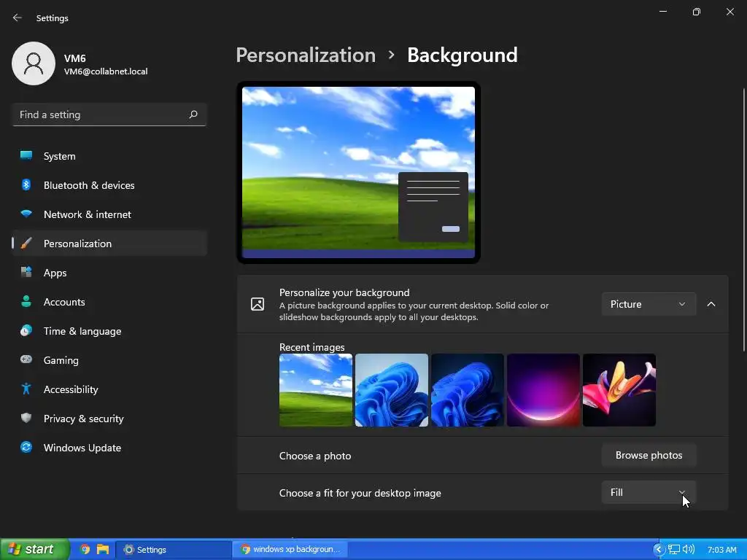Screen dimensions: 747x560
Task: Click the System monitor icon
Action: coord(26,156)
